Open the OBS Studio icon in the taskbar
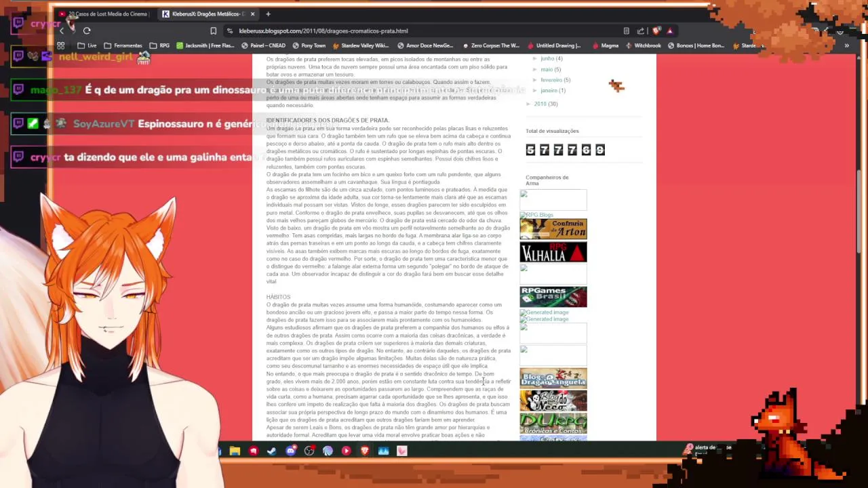868x488 pixels. pos(309,451)
